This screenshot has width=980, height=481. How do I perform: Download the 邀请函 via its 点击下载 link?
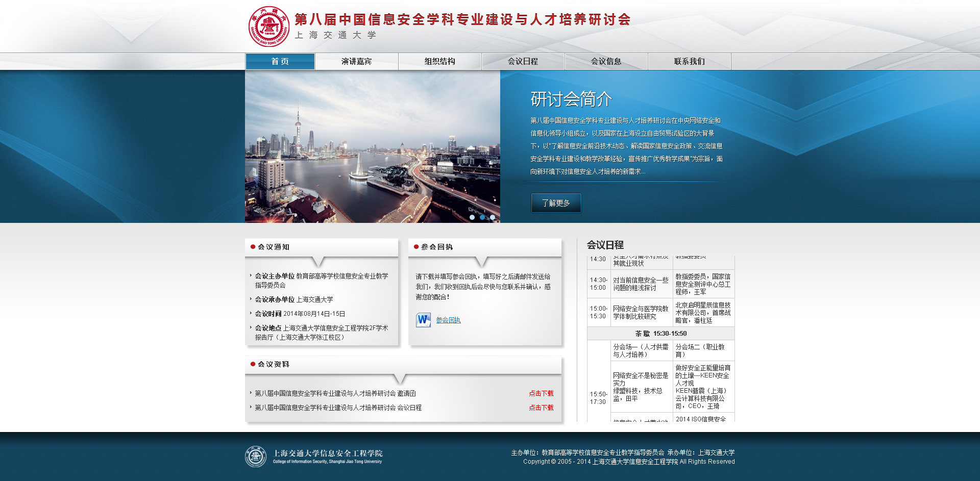pos(541,393)
